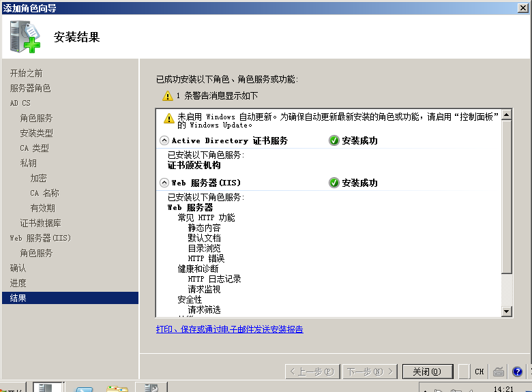Select 安装类型 step in sidebar
Screen dimensions: 532x392
point(36,133)
